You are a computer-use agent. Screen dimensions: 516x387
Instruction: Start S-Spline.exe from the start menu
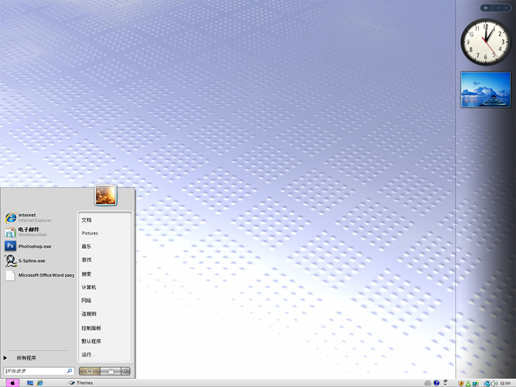tap(25, 261)
